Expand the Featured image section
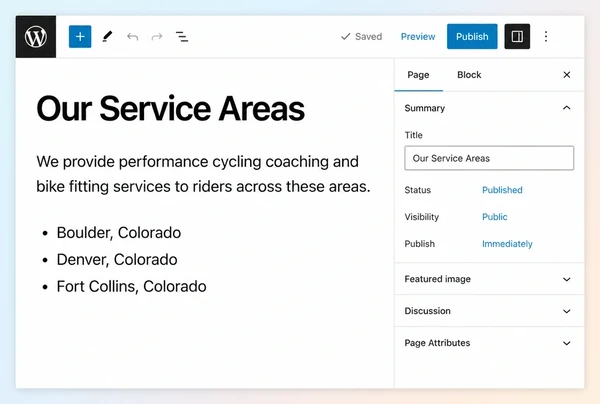Screen dimensions: 600x404 (x=489, y=279)
